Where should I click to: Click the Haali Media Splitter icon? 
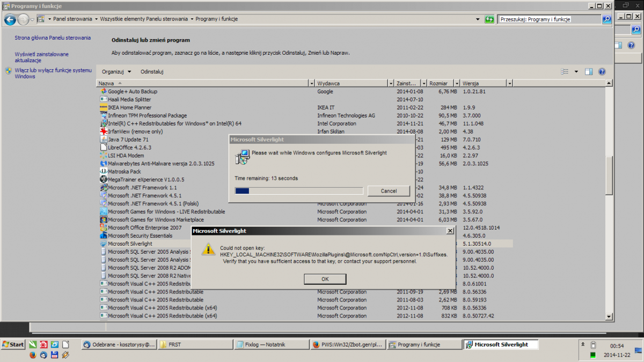104,99
